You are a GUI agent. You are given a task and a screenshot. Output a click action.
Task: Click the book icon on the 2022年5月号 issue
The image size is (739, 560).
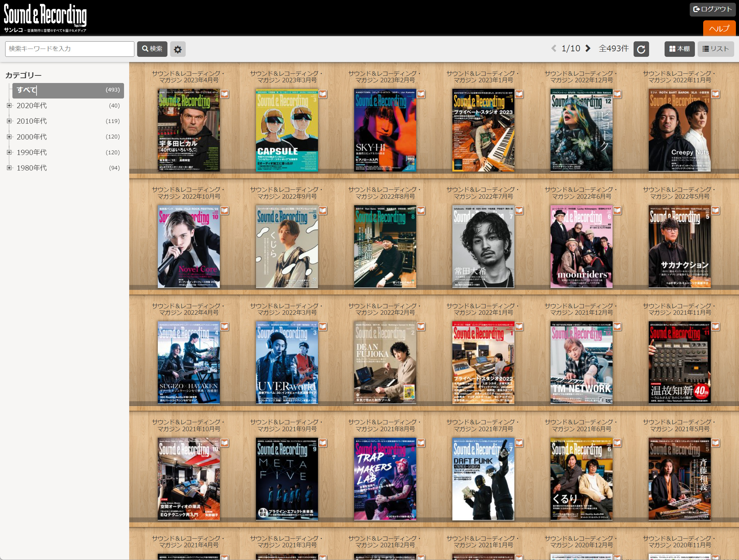point(716,210)
